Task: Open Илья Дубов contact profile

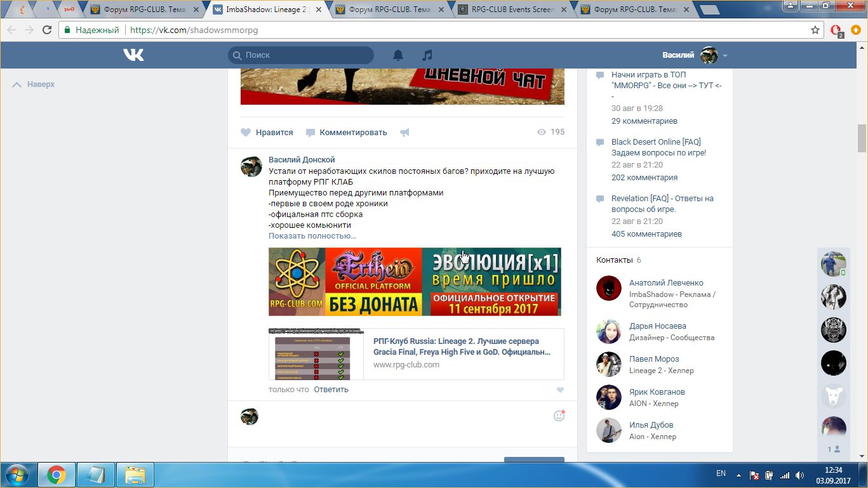Action: 651,425
